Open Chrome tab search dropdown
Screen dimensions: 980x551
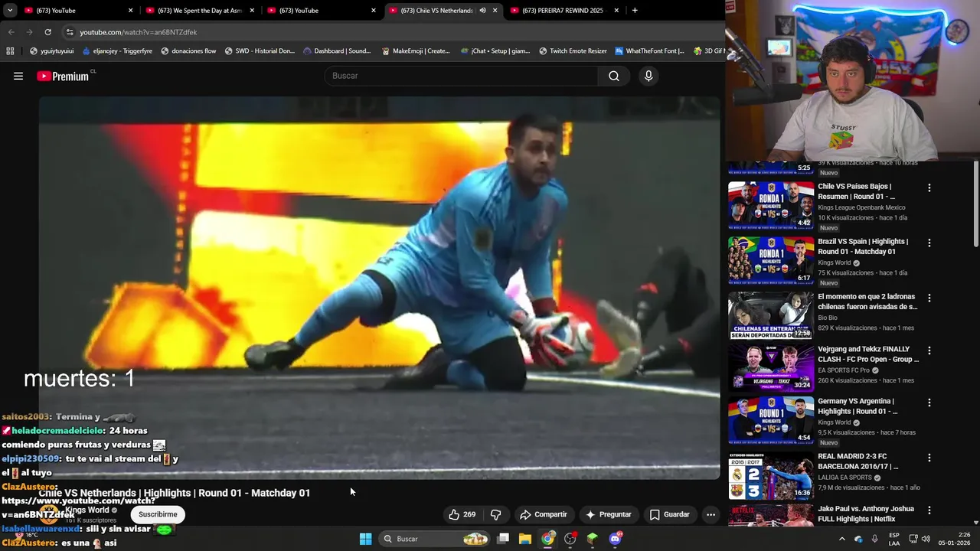coord(10,11)
